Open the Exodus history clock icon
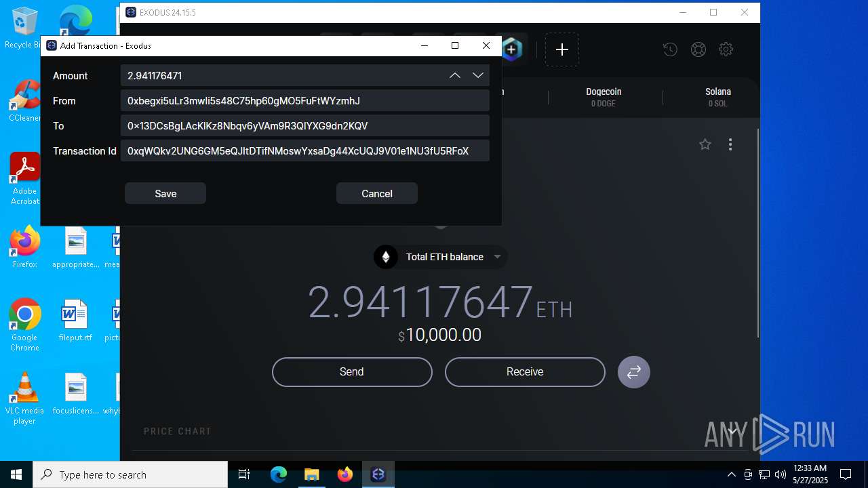 [670, 49]
